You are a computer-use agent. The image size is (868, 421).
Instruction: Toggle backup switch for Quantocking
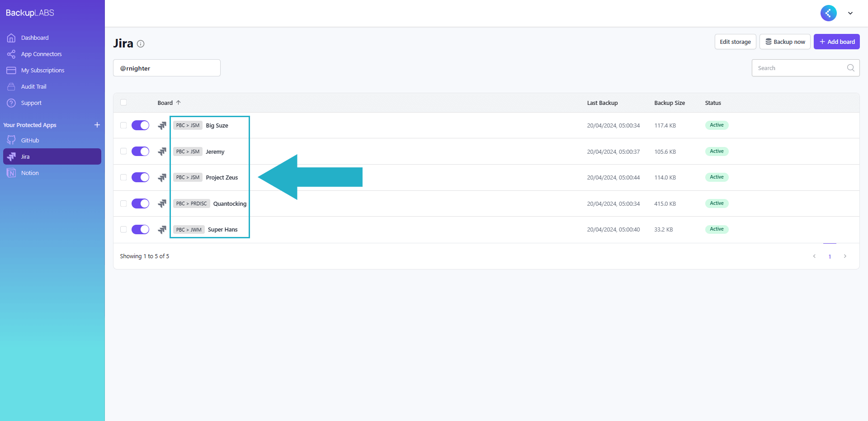click(x=140, y=203)
